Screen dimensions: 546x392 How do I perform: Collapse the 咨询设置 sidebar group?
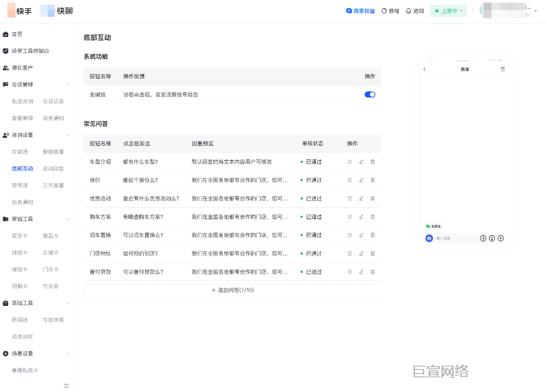(67, 135)
